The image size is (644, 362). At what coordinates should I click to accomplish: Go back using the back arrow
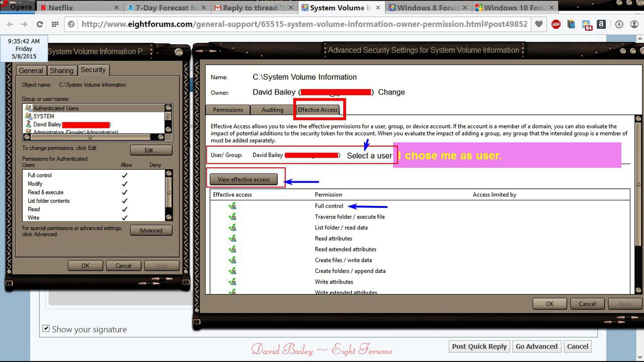[x=10, y=24]
